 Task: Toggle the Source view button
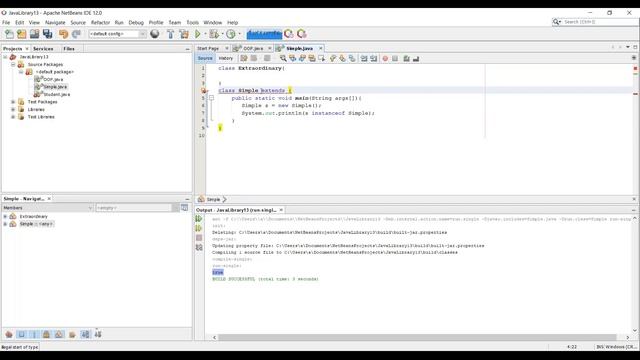click(205, 58)
